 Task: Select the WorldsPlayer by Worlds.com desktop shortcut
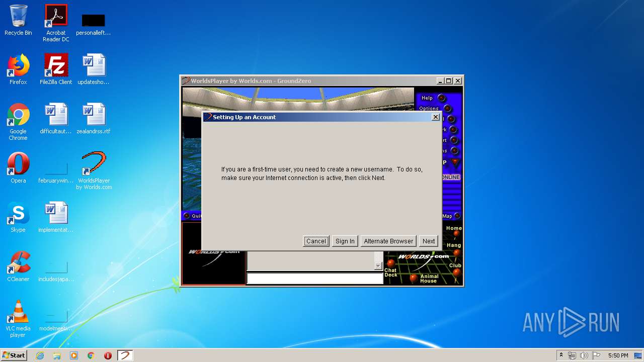tap(94, 171)
